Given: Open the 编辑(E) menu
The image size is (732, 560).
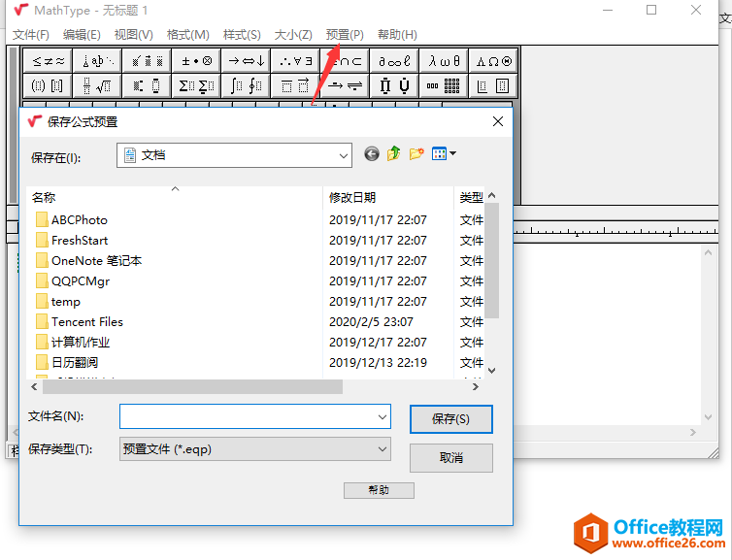Looking at the screenshot, I should tap(82, 35).
